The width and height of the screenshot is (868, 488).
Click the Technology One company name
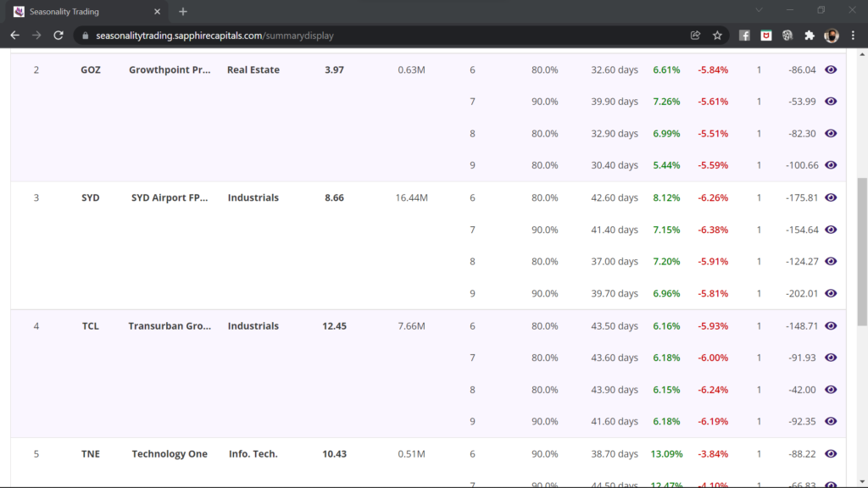click(x=170, y=454)
